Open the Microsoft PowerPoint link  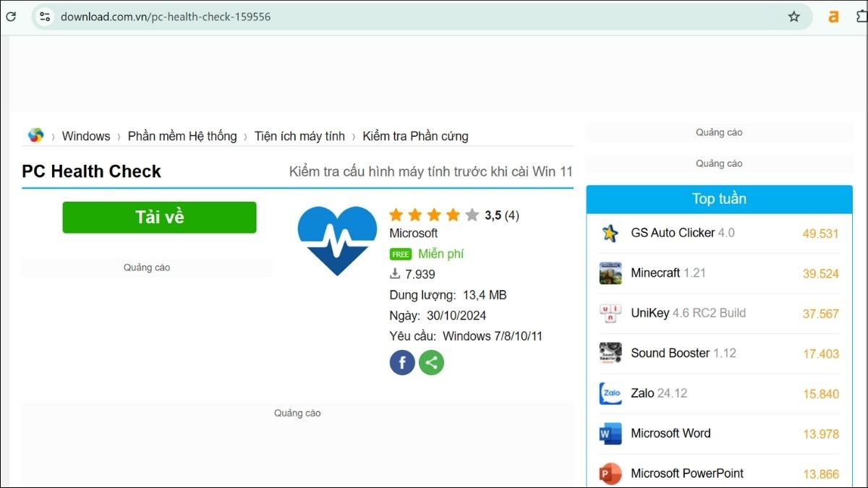(x=687, y=474)
